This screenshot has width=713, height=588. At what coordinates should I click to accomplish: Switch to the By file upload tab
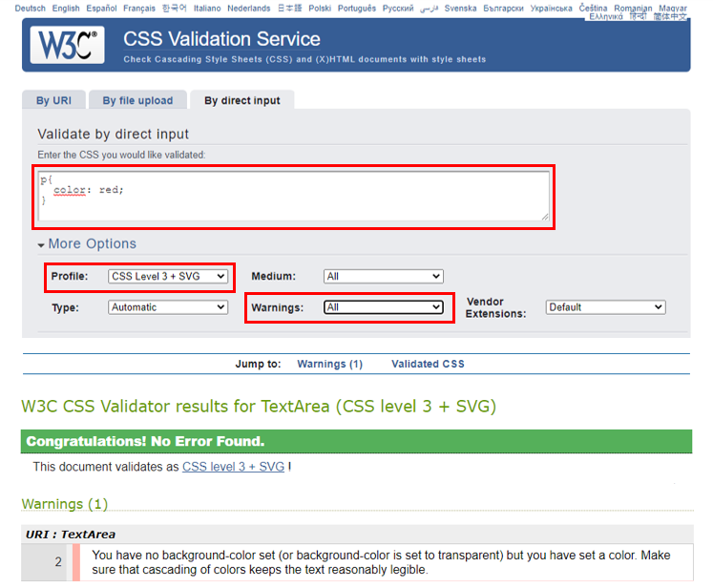pos(137,100)
